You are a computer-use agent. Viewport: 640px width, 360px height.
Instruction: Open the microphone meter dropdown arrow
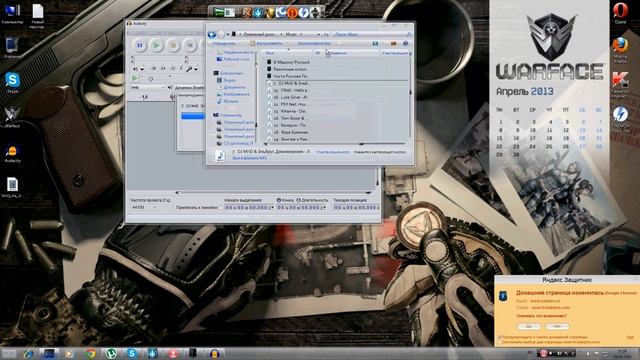196,69
